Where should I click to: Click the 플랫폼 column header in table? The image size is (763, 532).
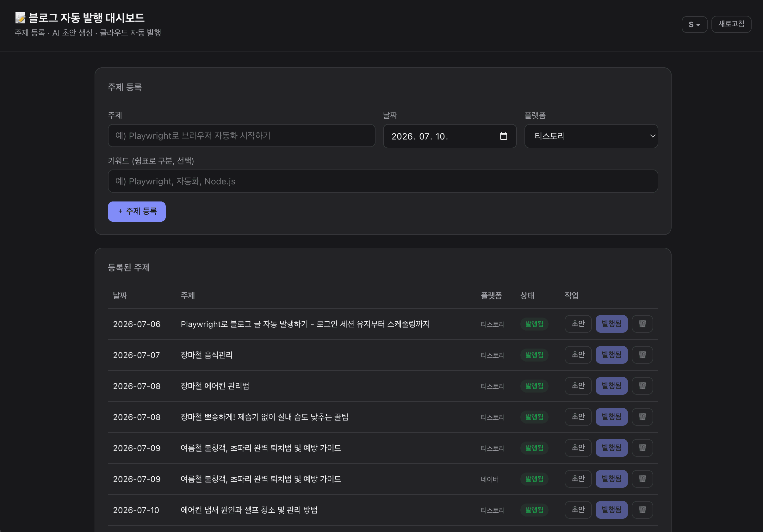(491, 295)
